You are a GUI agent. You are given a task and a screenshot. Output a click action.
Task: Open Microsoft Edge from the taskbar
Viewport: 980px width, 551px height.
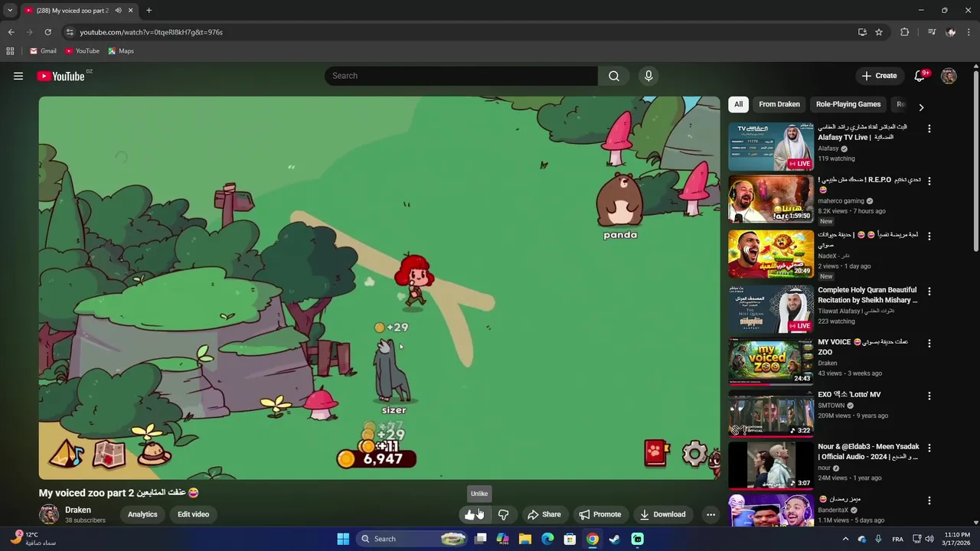(547, 539)
